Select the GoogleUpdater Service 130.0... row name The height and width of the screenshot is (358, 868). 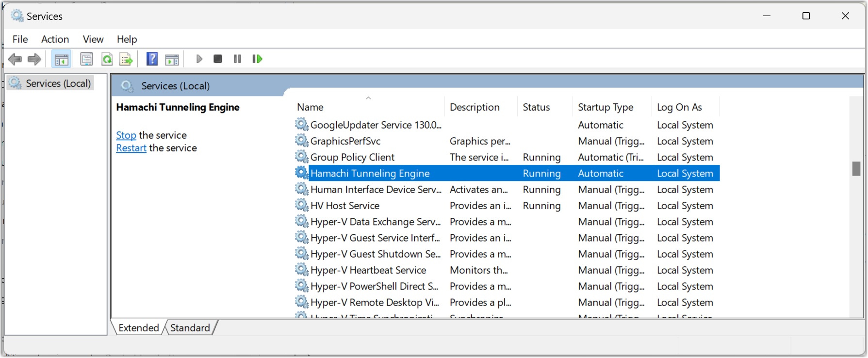376,125
